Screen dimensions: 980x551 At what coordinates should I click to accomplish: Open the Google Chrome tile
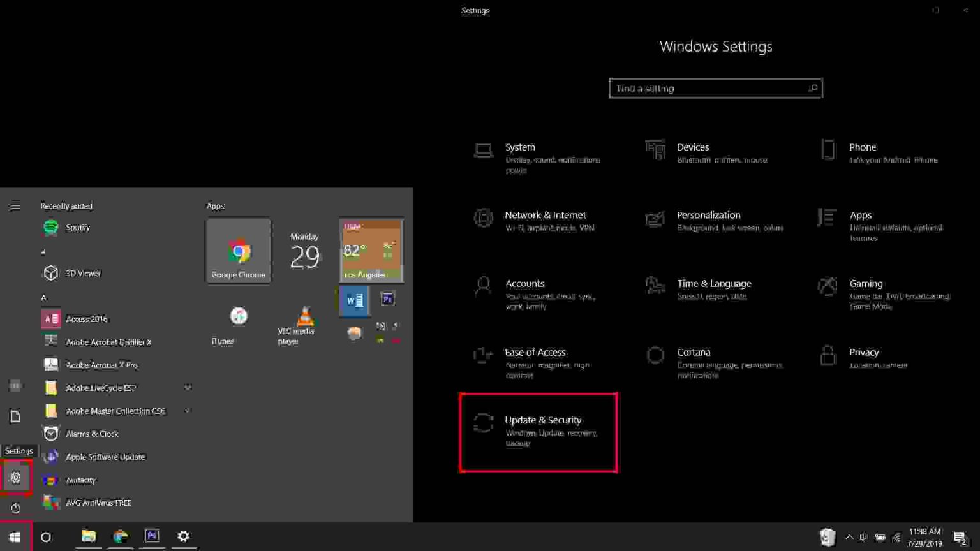tap(238, 251)
